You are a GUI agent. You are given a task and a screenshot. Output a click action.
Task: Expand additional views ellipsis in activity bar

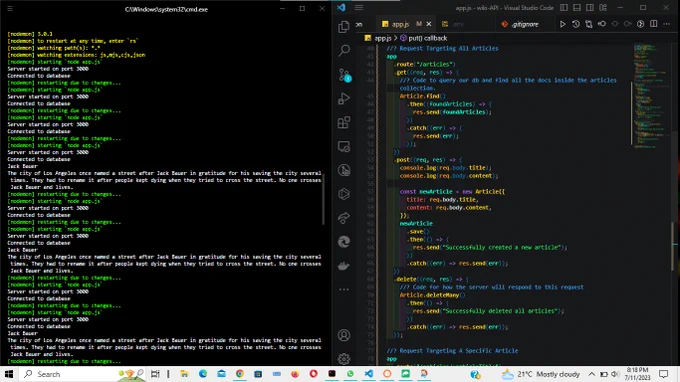click(x=344, y=289)
